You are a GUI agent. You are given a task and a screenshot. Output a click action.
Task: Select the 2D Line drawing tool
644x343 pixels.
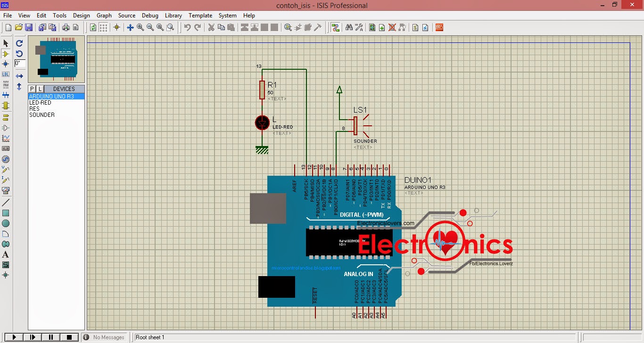tap(6, 202)
